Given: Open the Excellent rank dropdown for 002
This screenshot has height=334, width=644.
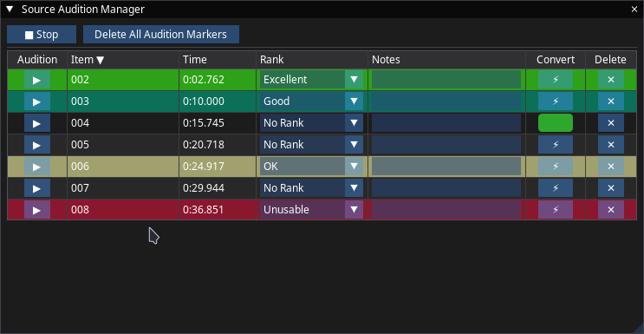Looking at the screenshot, I should tap(311, 80).
